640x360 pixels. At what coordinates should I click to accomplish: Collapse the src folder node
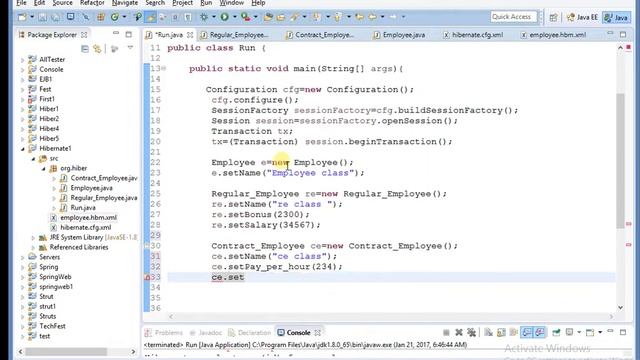(33, 158)
